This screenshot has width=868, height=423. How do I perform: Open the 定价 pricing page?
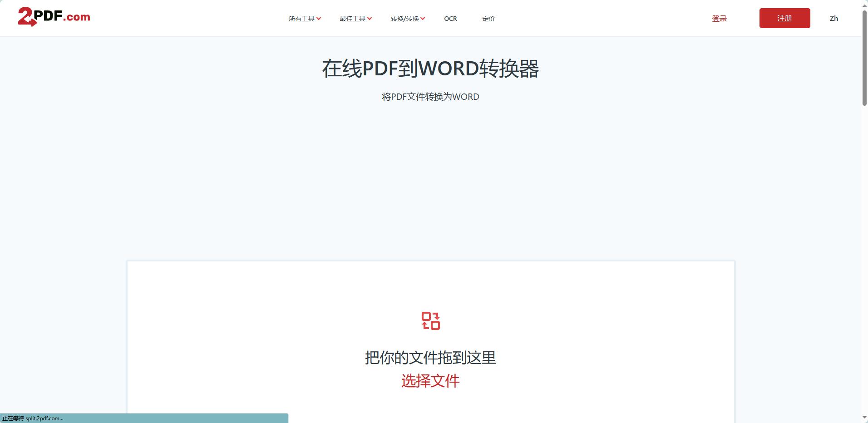(x=488, y=19)
